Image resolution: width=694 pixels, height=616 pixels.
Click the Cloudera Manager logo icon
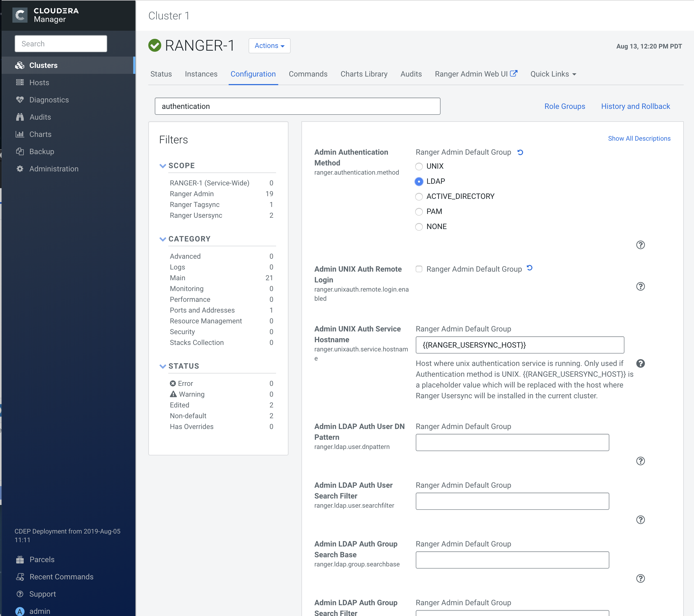tap(20, 15)
